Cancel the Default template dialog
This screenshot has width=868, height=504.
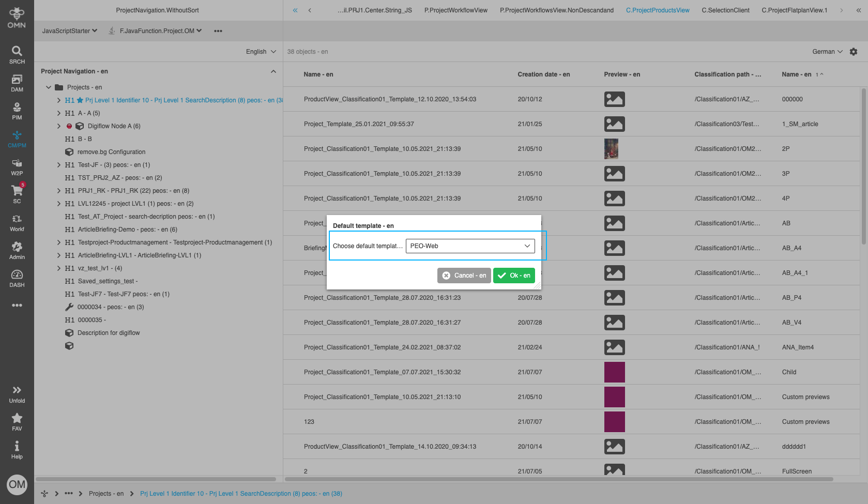point(464,276)
